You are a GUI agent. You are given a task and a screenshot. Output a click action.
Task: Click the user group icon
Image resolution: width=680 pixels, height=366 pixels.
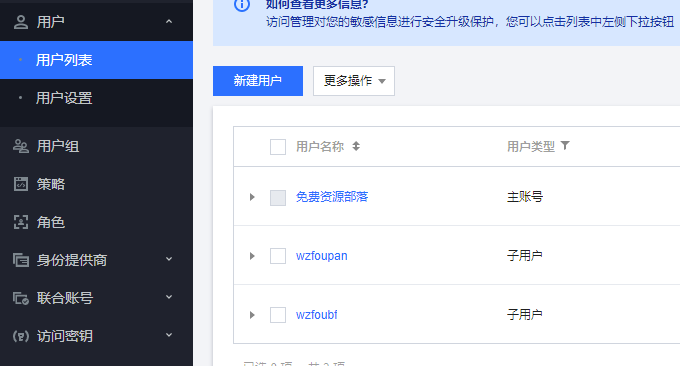tap(21, 146)
